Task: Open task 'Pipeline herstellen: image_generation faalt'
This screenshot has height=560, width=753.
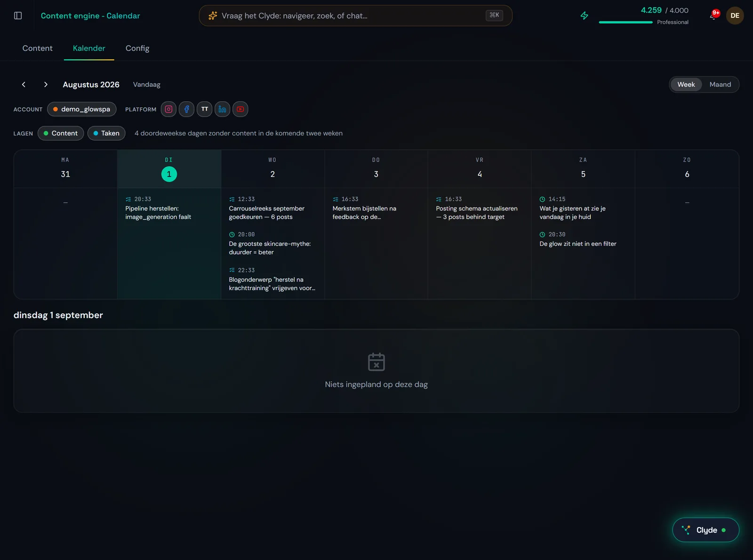Action: pos(169,208)
